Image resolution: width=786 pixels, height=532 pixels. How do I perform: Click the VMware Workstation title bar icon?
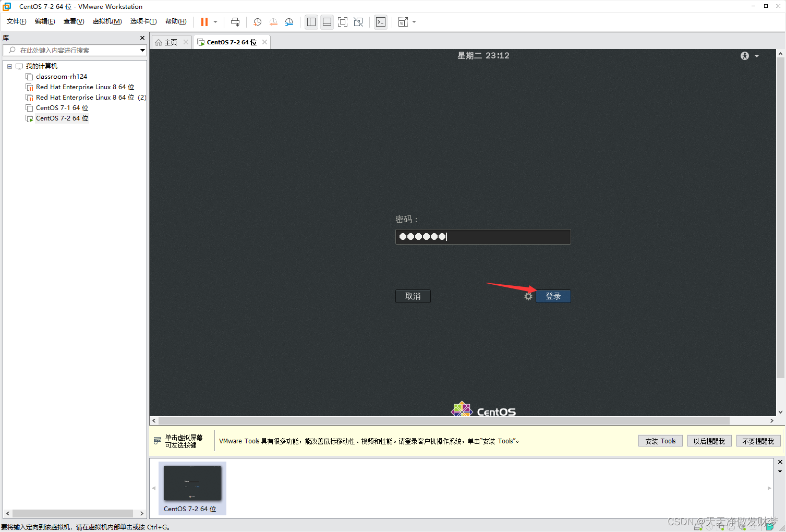tap(7, 6)
